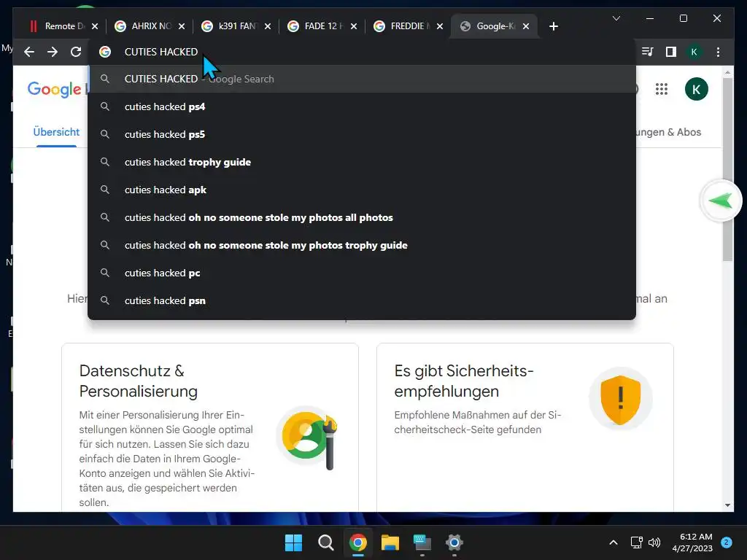Open Chrome's three-dot menu

pyautogui.click(x=718, y=52)
